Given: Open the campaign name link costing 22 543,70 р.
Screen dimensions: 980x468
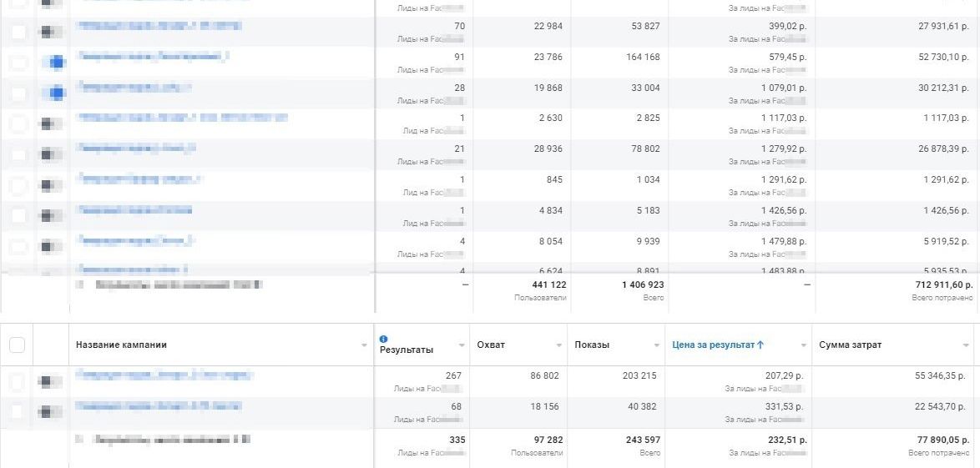Looking at the screenshot, I should coord(158,406).
